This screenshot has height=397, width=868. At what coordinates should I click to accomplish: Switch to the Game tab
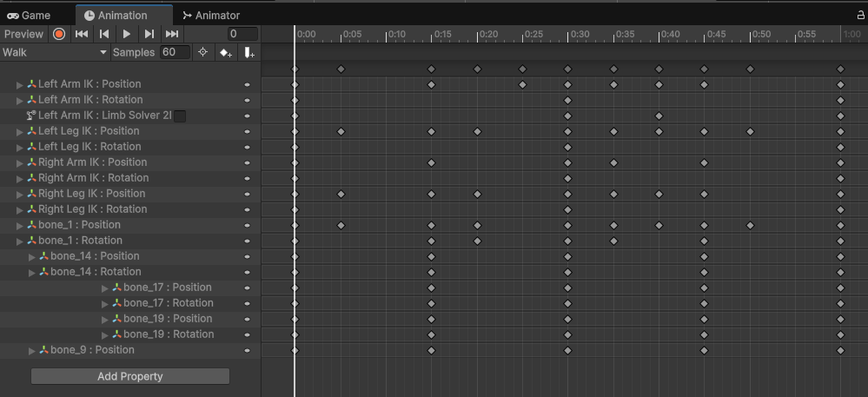[x=29, y=16]
